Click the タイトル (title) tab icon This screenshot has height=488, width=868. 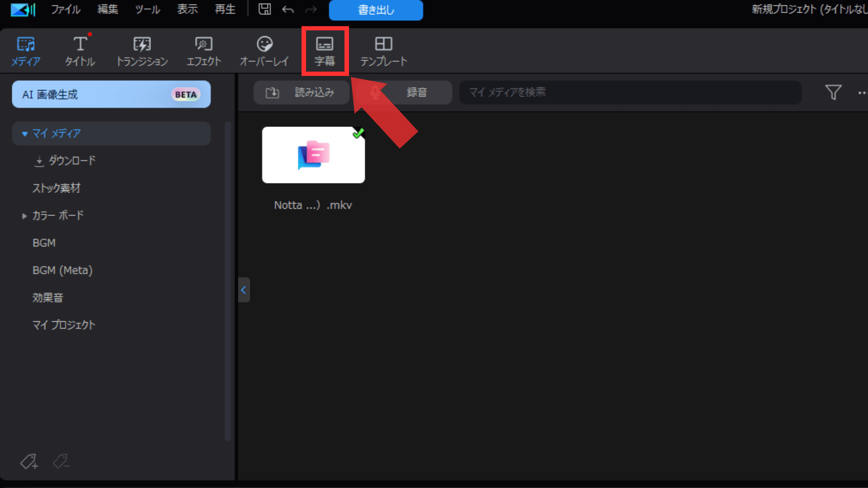coord(80,51)
